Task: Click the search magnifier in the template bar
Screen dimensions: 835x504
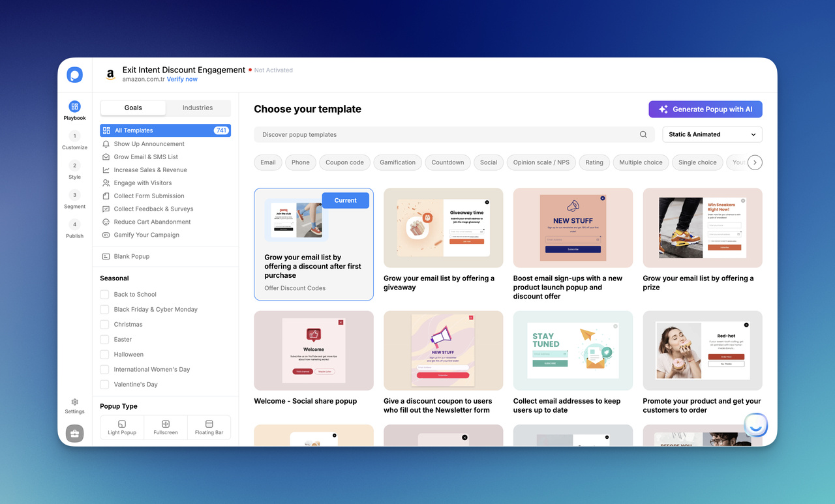Action: point(643,134)
